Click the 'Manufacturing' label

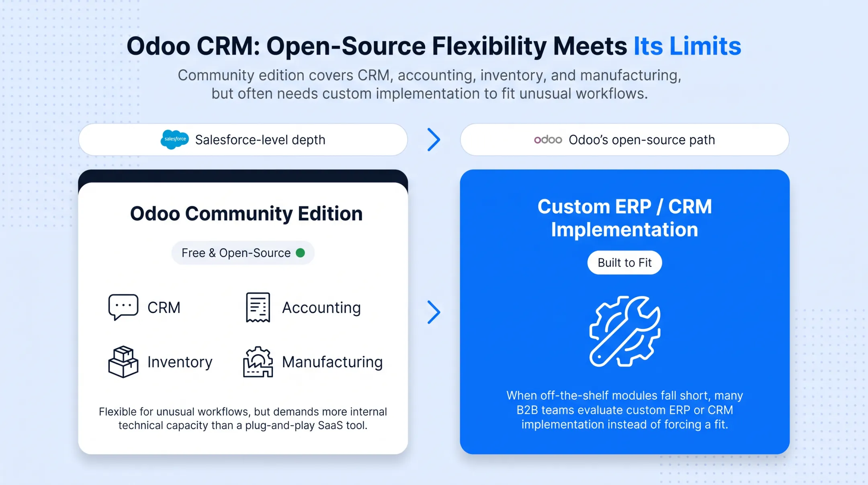pyautogui.click(x=332, y=362)
